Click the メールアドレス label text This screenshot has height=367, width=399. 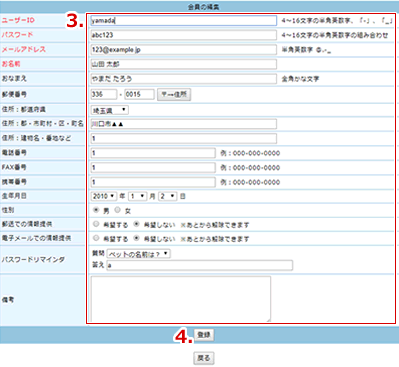pyautogui.click(x=23, y=49)
